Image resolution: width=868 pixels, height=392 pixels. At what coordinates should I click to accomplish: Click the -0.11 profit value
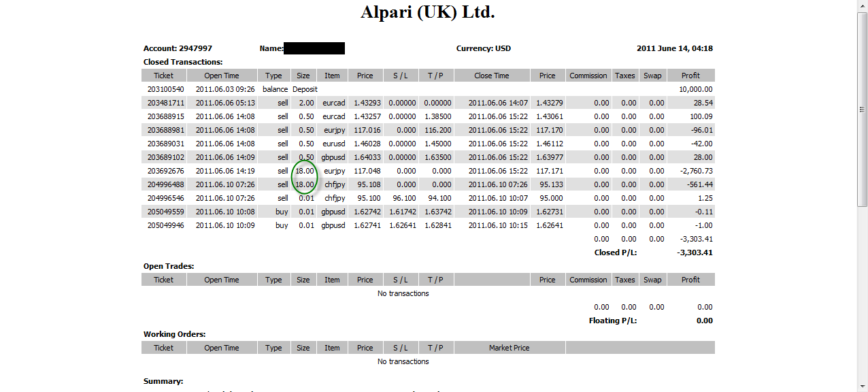point(703,212)
